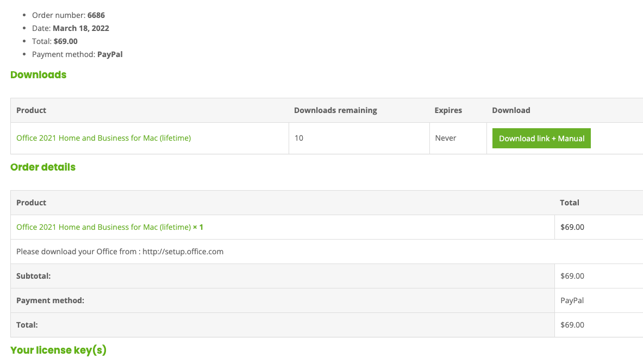Click the Your license key(s) heading
This screenshot has height=364, width=643.
pos(58,350)
